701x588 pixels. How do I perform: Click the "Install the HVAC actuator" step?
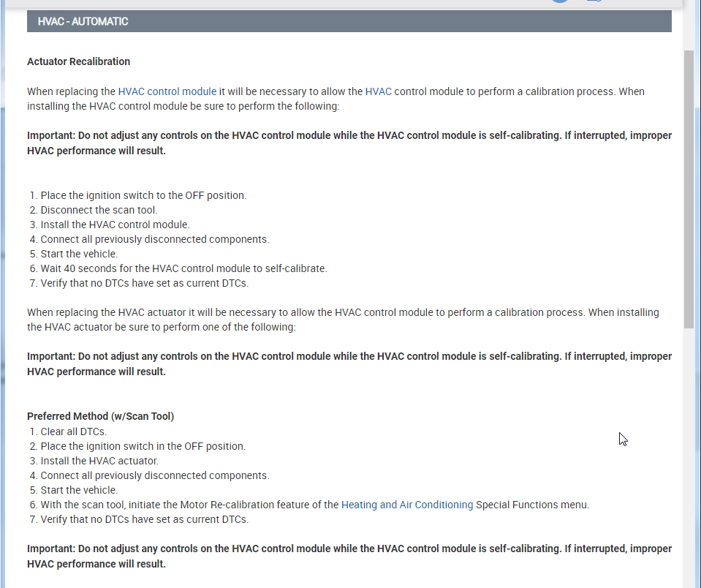(x=99, y=461)
